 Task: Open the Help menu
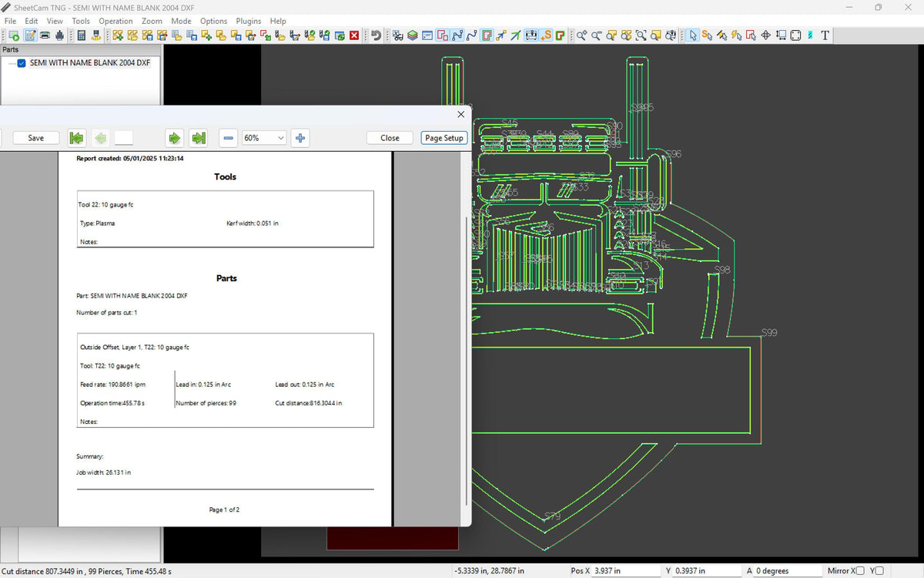click(x=278, y=21)
